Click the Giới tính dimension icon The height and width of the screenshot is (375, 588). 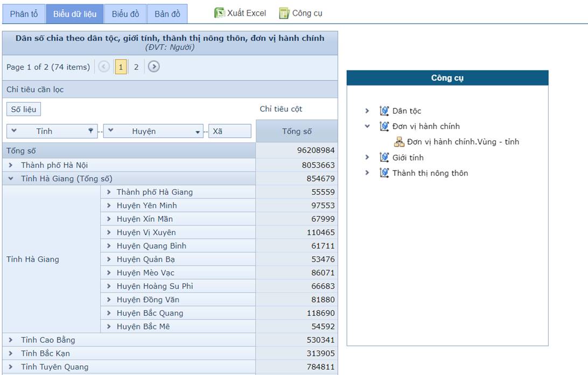[384, 158]
